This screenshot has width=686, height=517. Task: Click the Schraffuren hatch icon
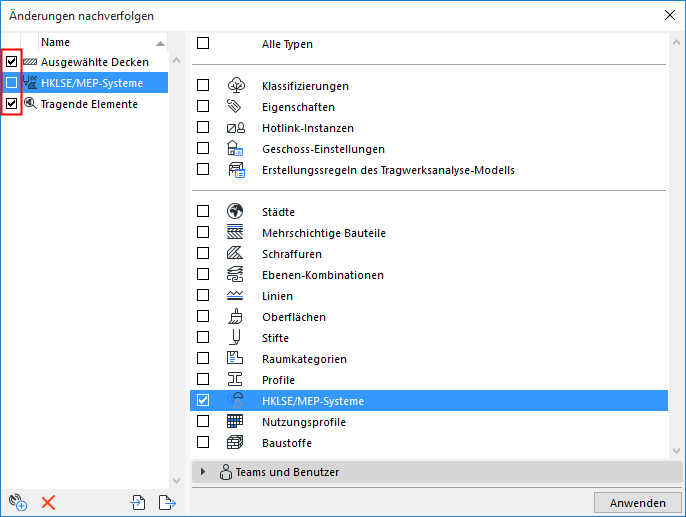[x=234, y=253]
